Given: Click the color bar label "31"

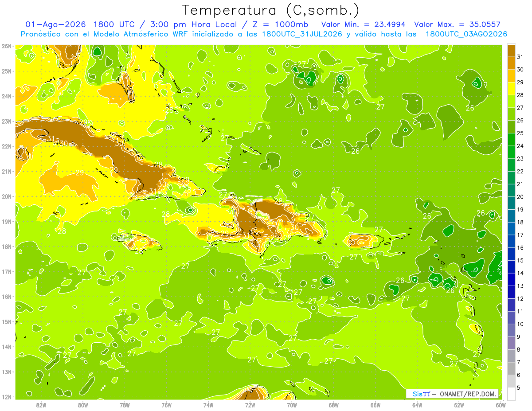Looking at the screenshot, I should click(520, 56).
